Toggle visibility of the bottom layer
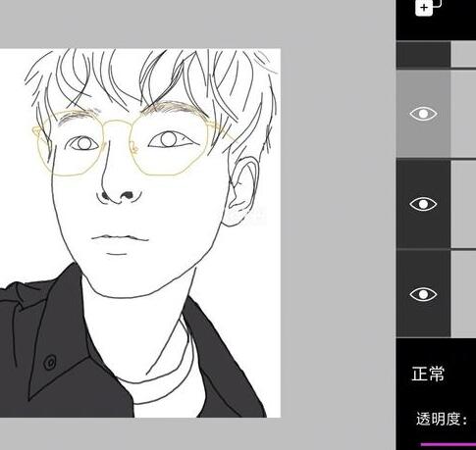This screenshot has height=450, width=476. [x=423, y=294]
